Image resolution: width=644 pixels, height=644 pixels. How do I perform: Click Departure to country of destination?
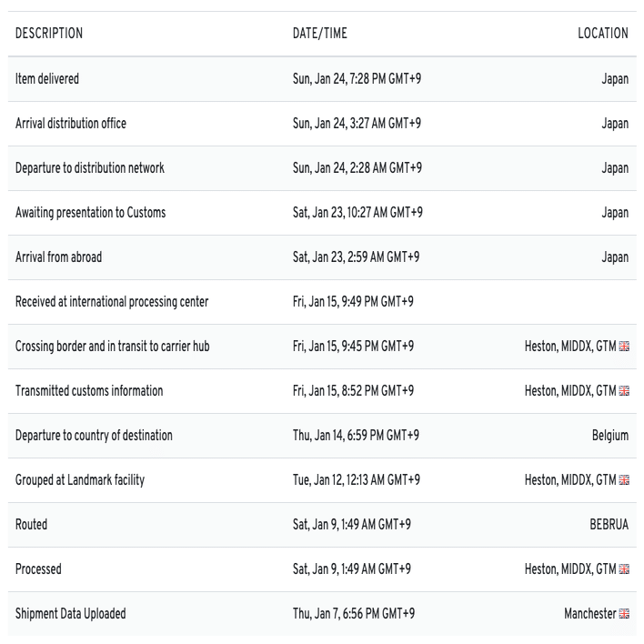pos(94,436)
